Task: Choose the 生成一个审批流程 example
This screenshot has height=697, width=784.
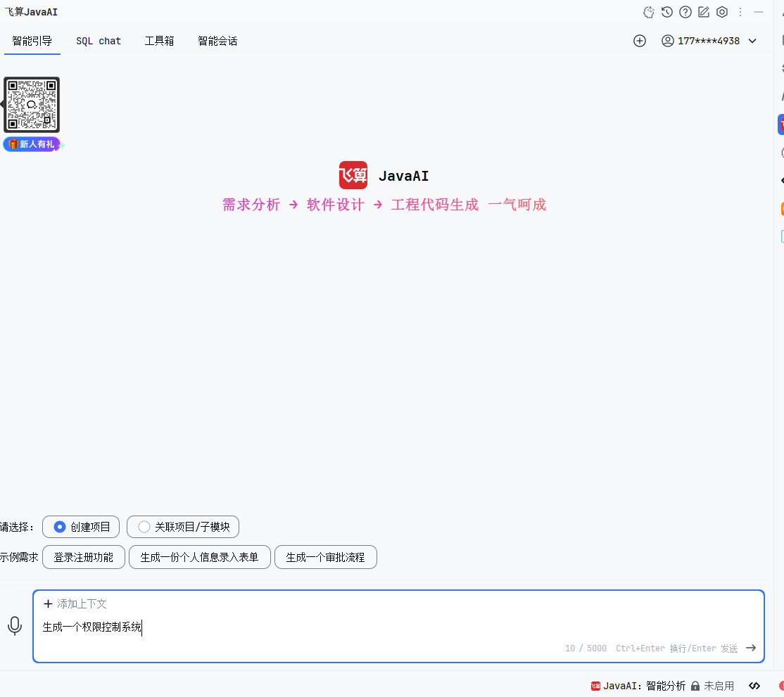Action: click(x=326, y=557)
